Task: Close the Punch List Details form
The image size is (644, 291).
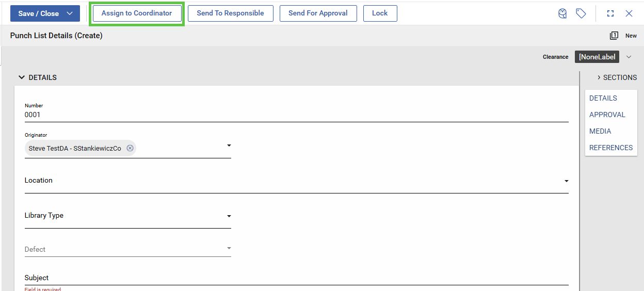Action: [x=629, y=14]
